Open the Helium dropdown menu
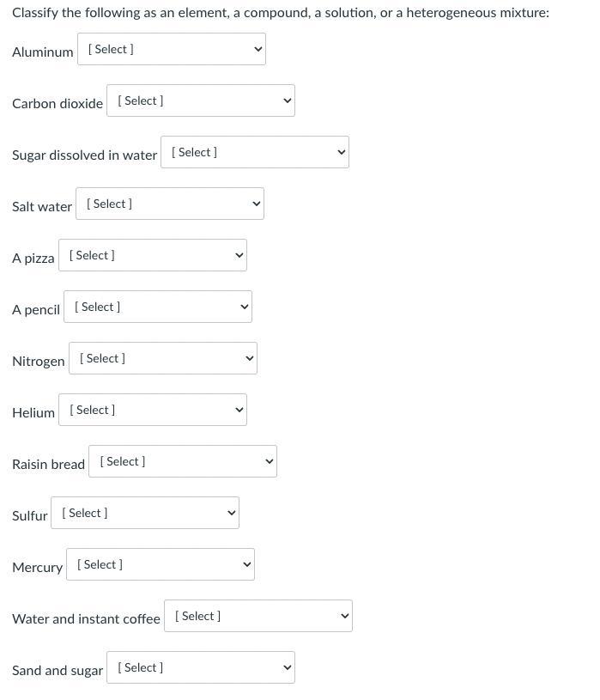This screenshot has height=700, width=600. pos(152,410)
